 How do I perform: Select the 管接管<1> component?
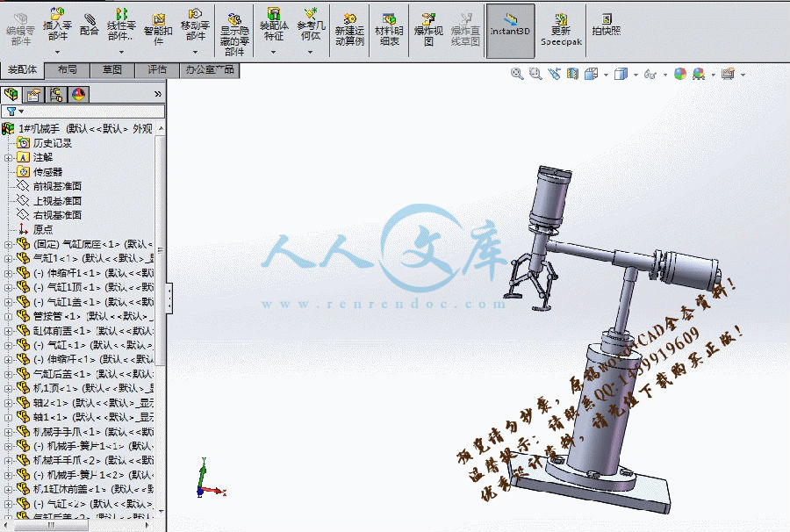pos(93,316)
